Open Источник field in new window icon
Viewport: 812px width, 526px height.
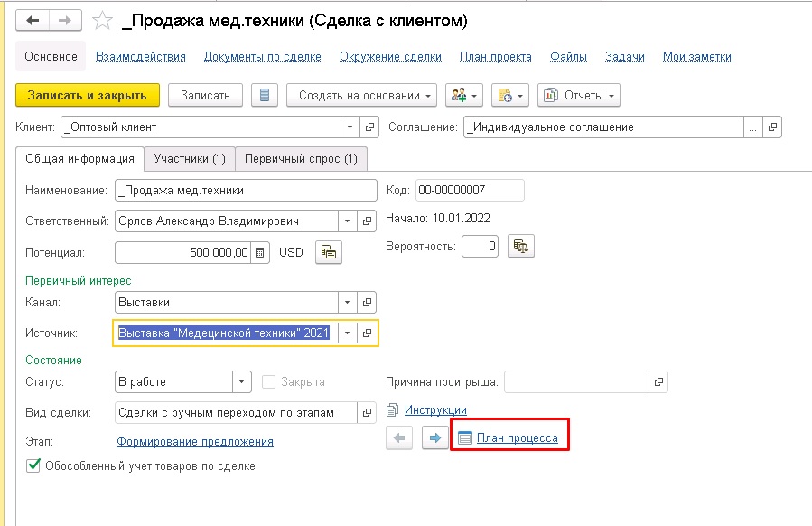[x=367, y=333]
